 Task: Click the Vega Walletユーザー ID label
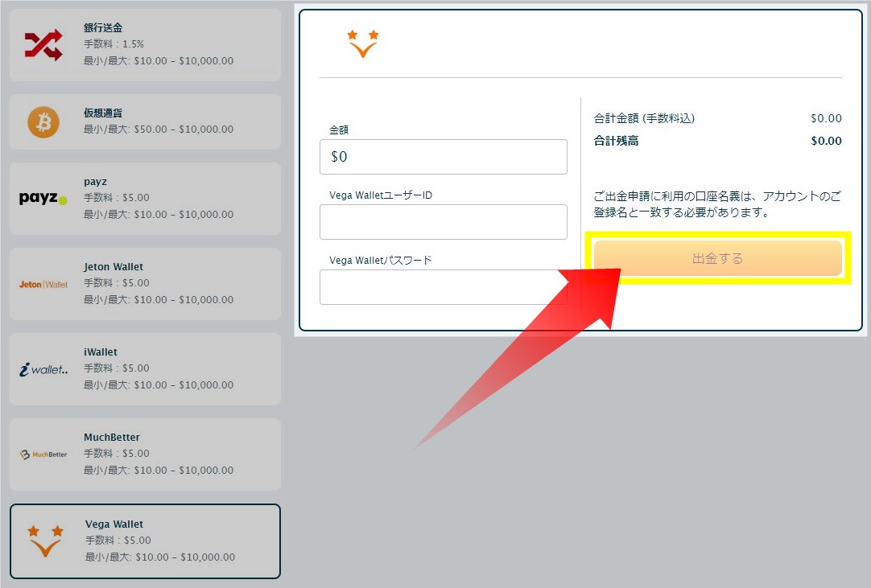[381, 195]
